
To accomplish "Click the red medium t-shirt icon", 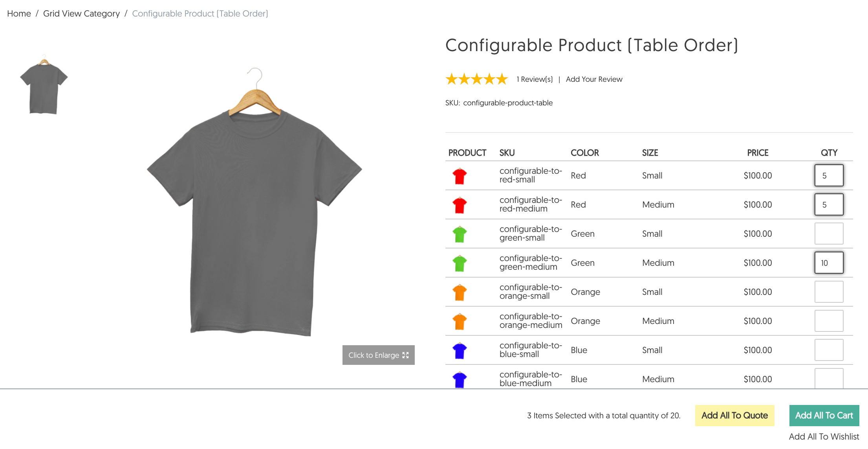I will tap(459, 205).
